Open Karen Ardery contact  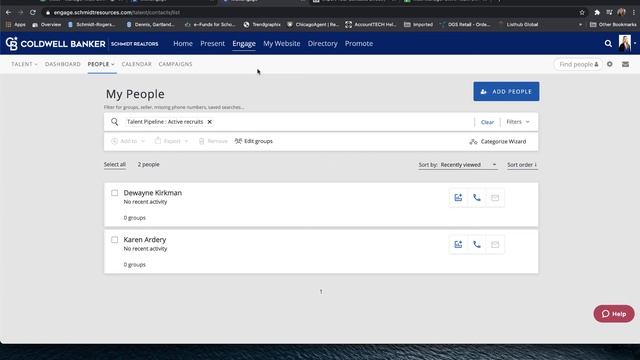click(x=145, y=240)
